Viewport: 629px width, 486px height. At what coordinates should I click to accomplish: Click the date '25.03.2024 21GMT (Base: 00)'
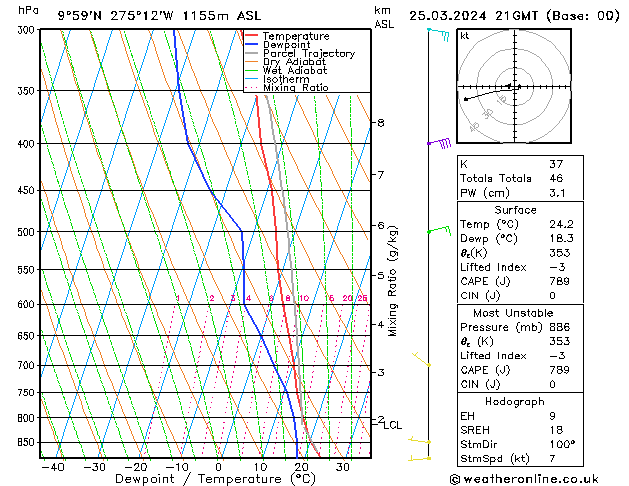514,16
